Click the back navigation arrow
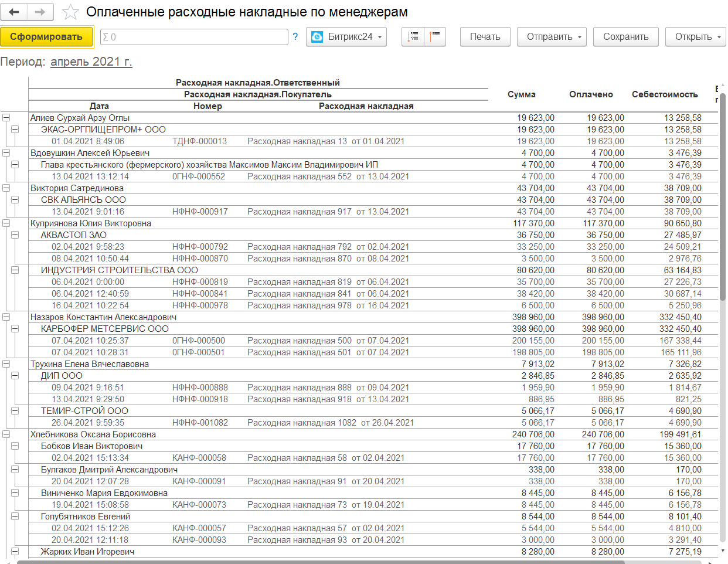This screenshot has width=728, height=564. pyautogui.click(x=14, y=12)
